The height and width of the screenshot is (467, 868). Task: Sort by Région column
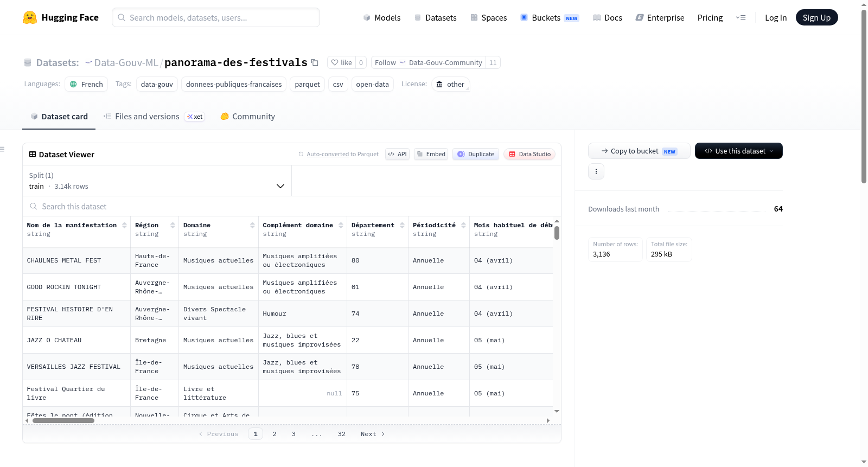(x=173, y=225)
